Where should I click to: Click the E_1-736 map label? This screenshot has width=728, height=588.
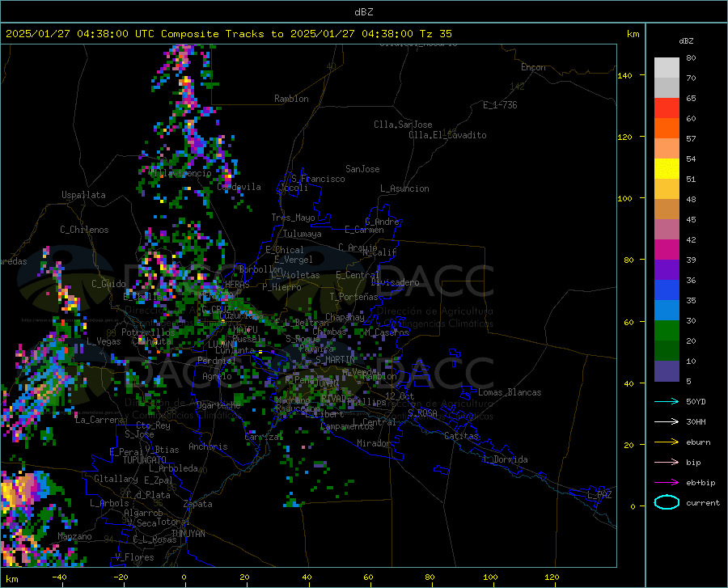500,105
